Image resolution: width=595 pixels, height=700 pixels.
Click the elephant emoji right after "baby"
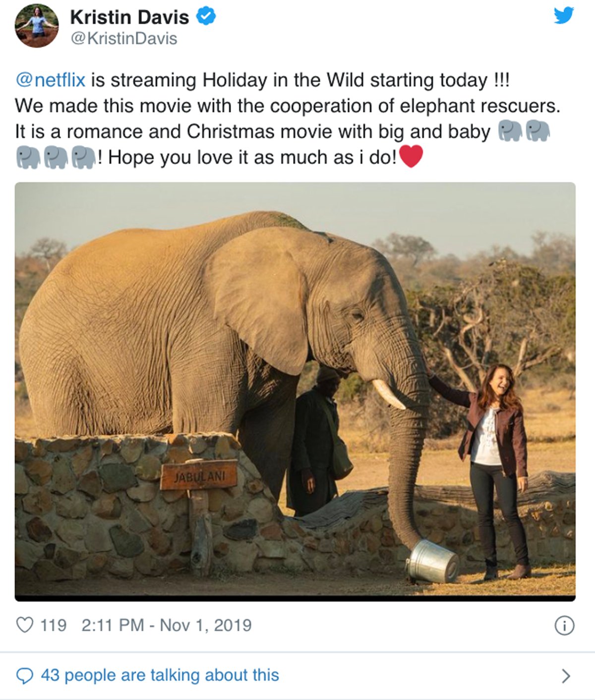[510, 131]
